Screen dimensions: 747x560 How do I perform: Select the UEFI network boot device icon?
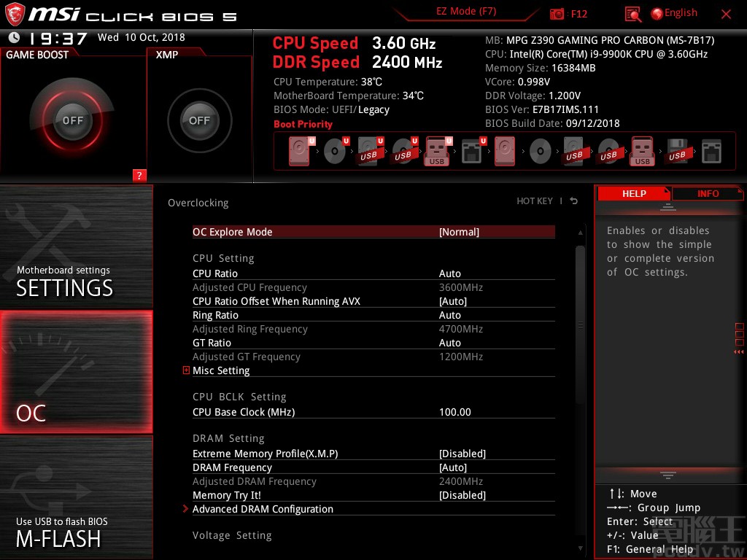(x=473, y=151)
